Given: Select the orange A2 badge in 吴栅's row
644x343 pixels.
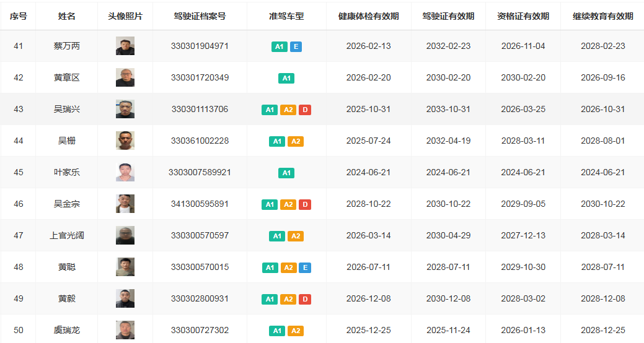Looking at the screenshot, I should tap(296, 141).
